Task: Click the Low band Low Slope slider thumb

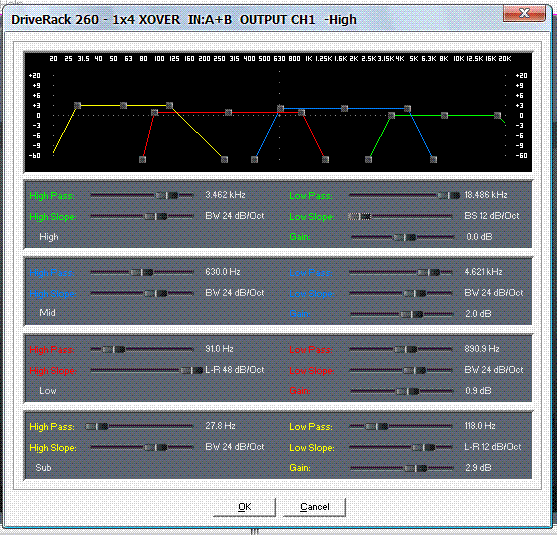Action: tap(415, 371)
